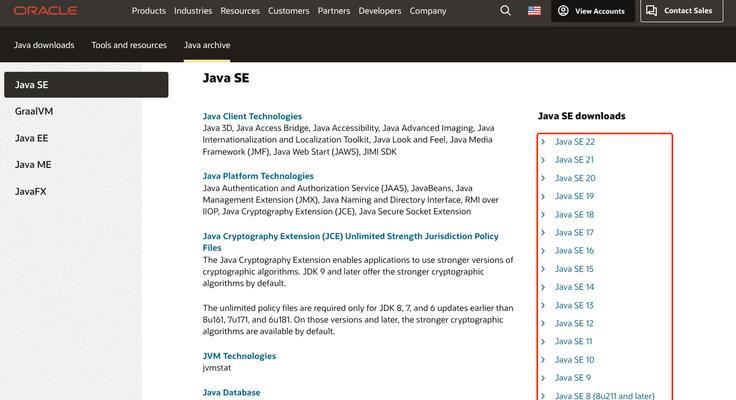Open the Developers menu
736x400 pixels.
[380, 11]
